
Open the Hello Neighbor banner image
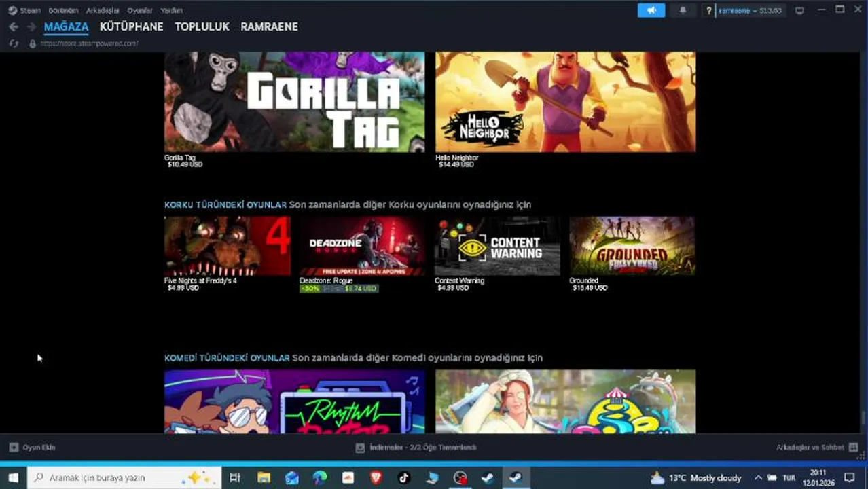pyautogui.click(x=565, y=102)
